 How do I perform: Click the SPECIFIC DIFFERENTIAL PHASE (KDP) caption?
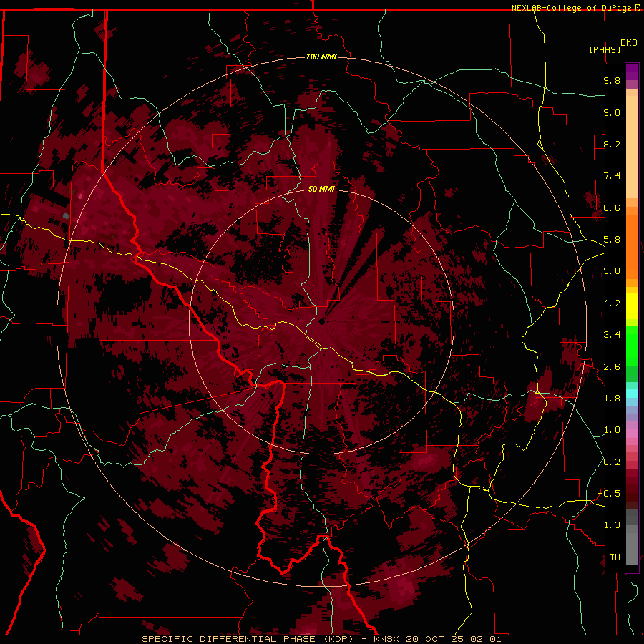[x=248, y=639]
